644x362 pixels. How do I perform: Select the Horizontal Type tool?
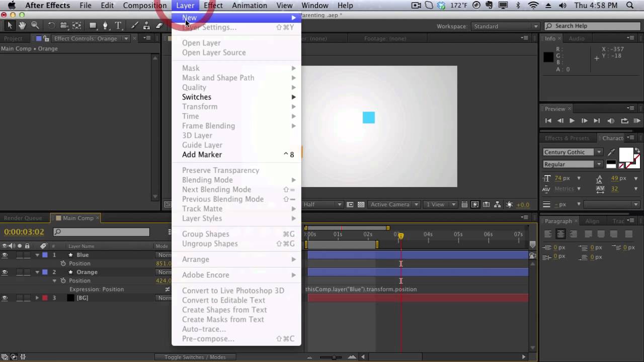[x=118, y=26]
